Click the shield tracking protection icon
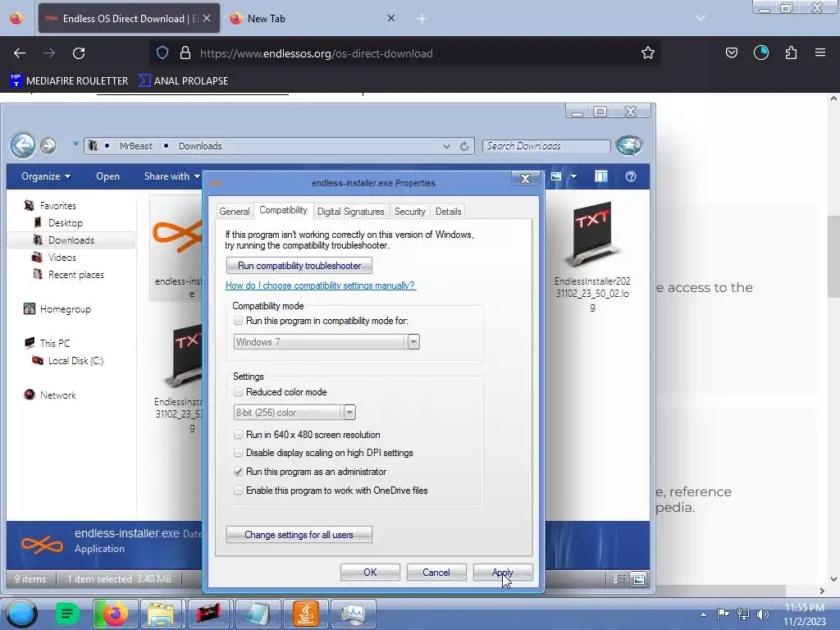Image resolution: width=840 pixels, height=630 pixels. pyautogui.click(x=162, y=53)
